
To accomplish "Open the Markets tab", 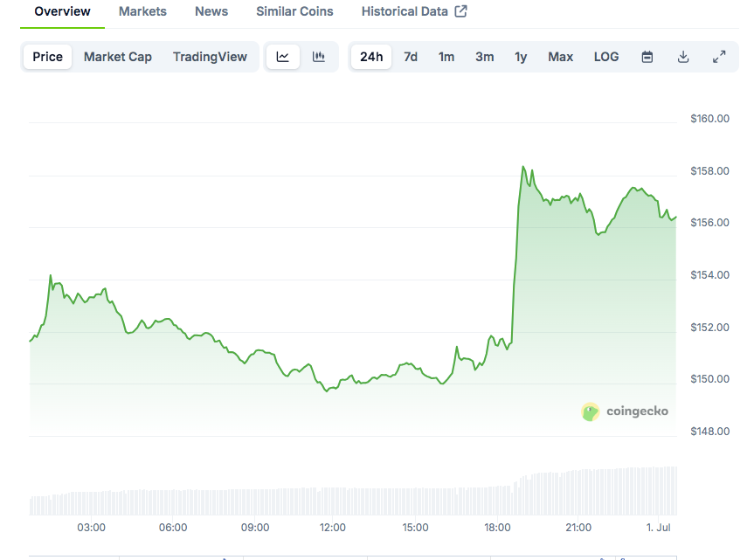I will click(142, 11).
